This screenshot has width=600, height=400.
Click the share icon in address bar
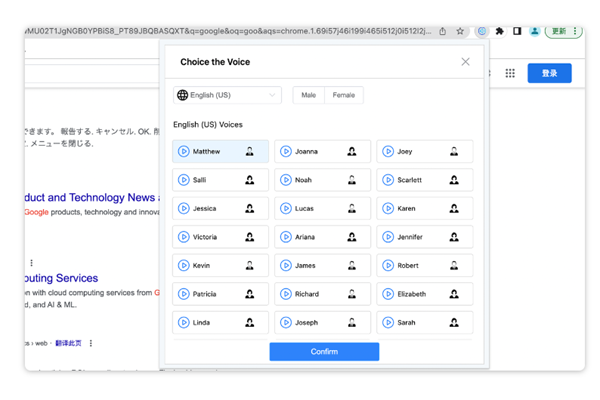(x=443, y=31)
